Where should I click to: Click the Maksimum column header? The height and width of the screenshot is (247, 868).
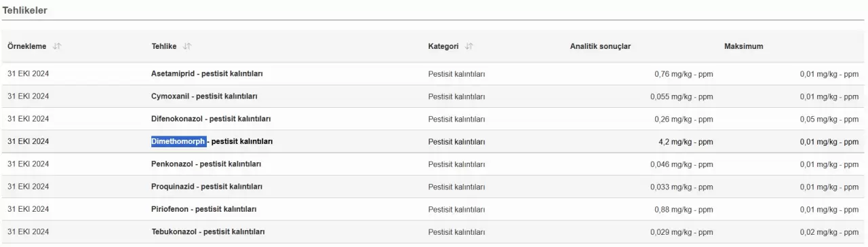[743, 46]
